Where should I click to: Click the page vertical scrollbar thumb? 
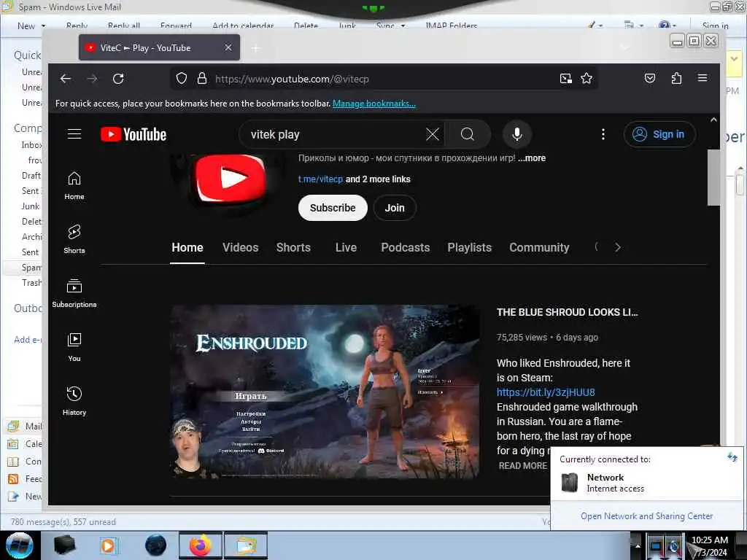[713, 177]
